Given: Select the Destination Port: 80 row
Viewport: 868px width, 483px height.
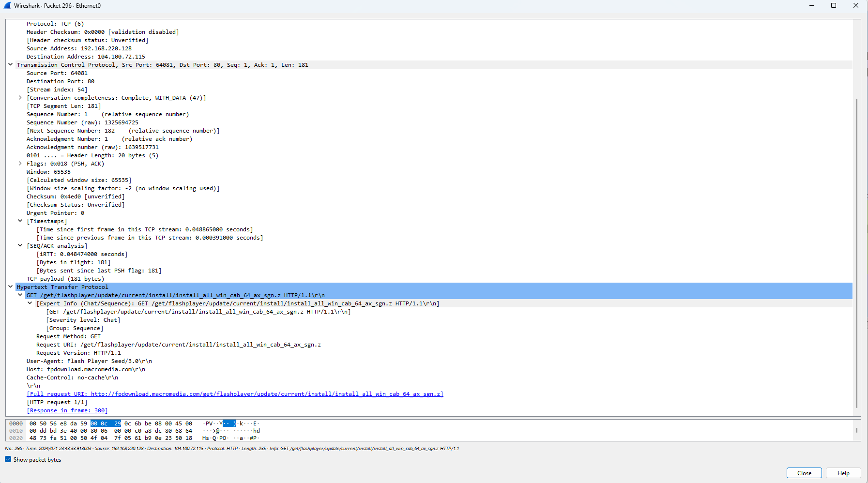Looking at the screenshot, I should coord(61,81).
